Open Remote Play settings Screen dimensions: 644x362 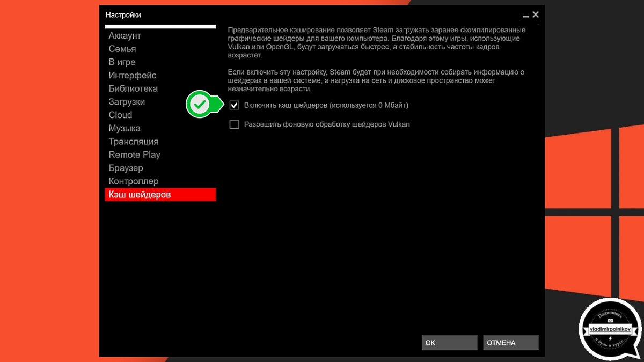(160, 154)
